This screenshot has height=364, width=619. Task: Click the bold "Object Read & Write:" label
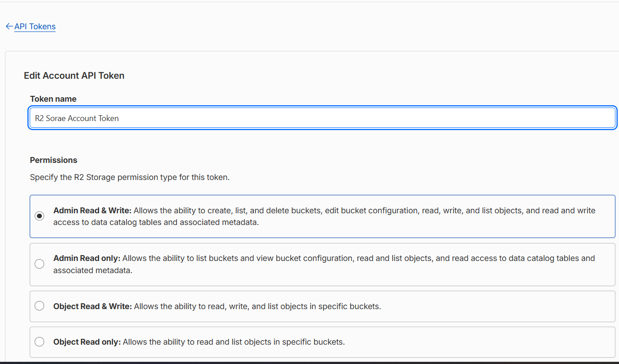(x=92, y=306)
